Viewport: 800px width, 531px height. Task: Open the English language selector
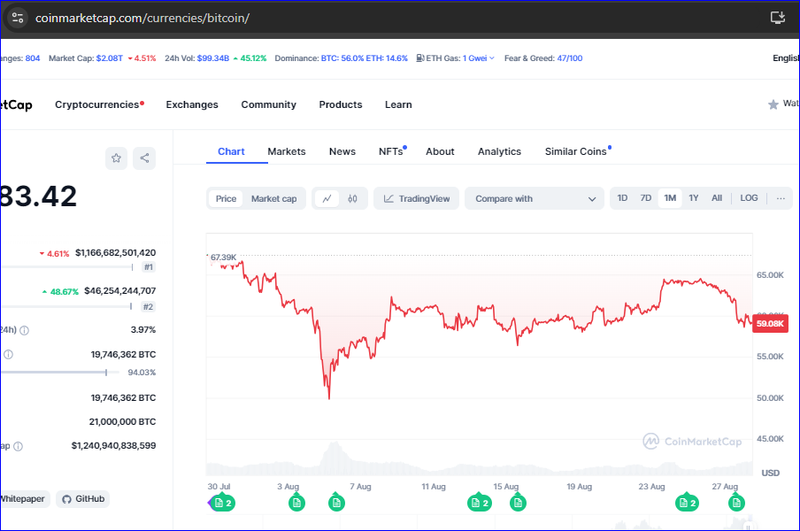[786, 58]
